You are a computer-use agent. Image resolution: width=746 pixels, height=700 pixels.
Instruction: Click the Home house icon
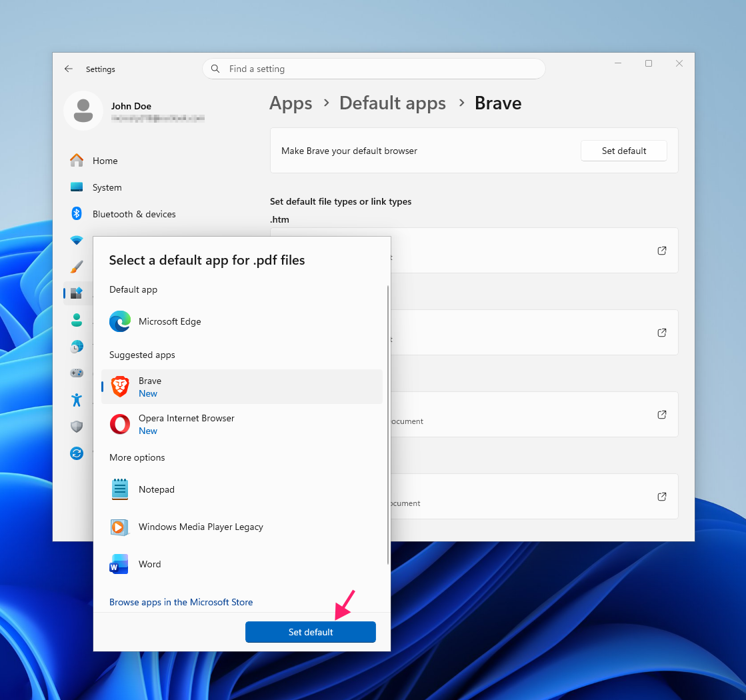coord(77,161)
